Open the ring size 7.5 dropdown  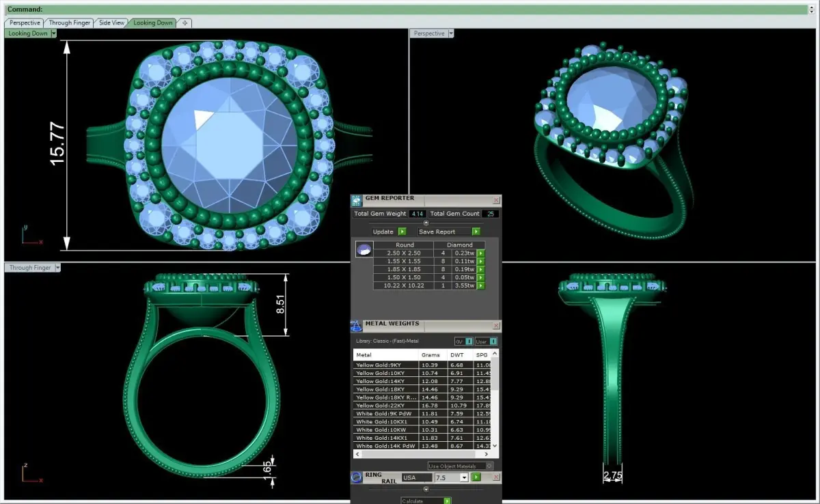pyautogui.click(x=464, y=478)
